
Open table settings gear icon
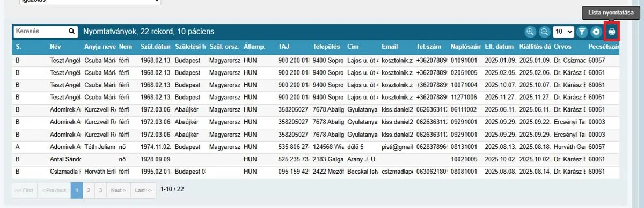pyautogui.click(x=596, y=32)
